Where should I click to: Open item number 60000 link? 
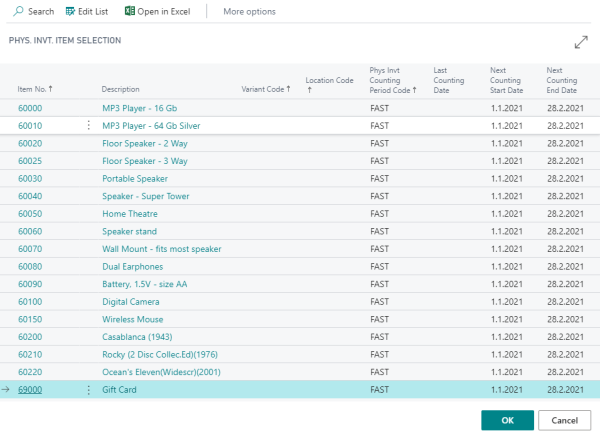coord(30,108)
